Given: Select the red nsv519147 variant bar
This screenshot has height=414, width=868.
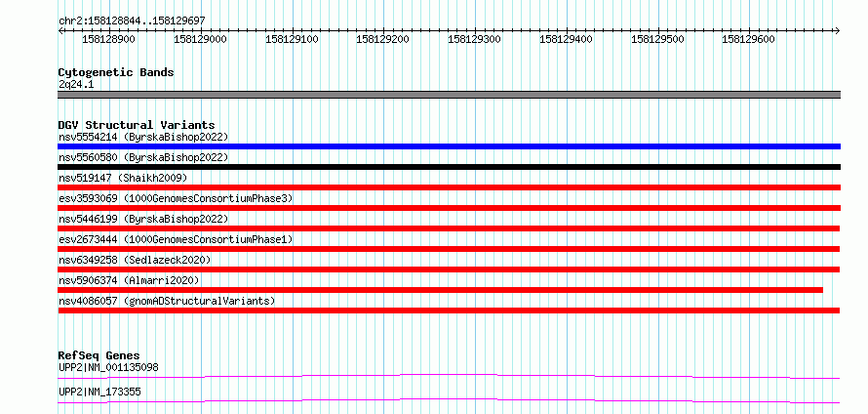Looking at the screenshot, I should pyautogui.click(x=449, y=187).
